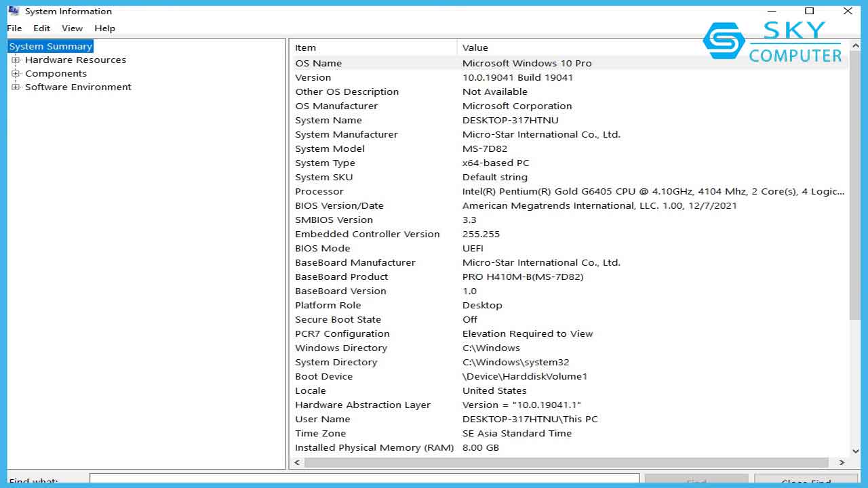Screen dimensions: 868x488
Task: Click the value x64-based PC
Action: tap(496, 163)
